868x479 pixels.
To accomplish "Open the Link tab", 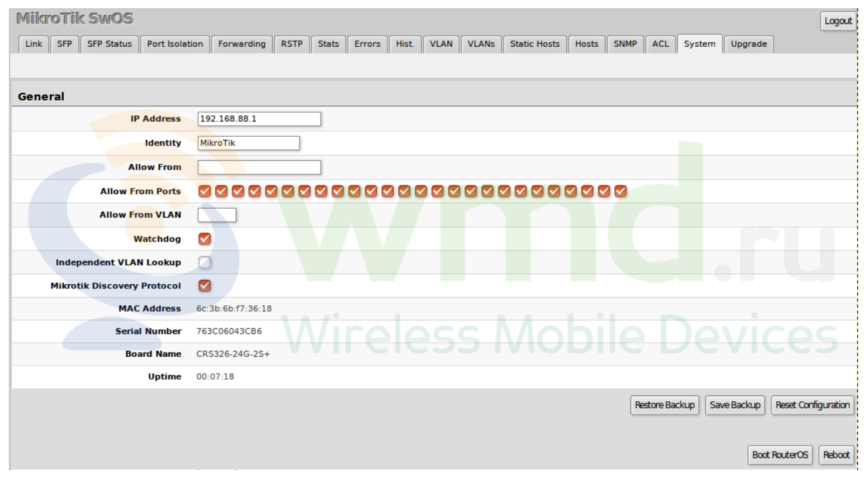I will [34, 44].
